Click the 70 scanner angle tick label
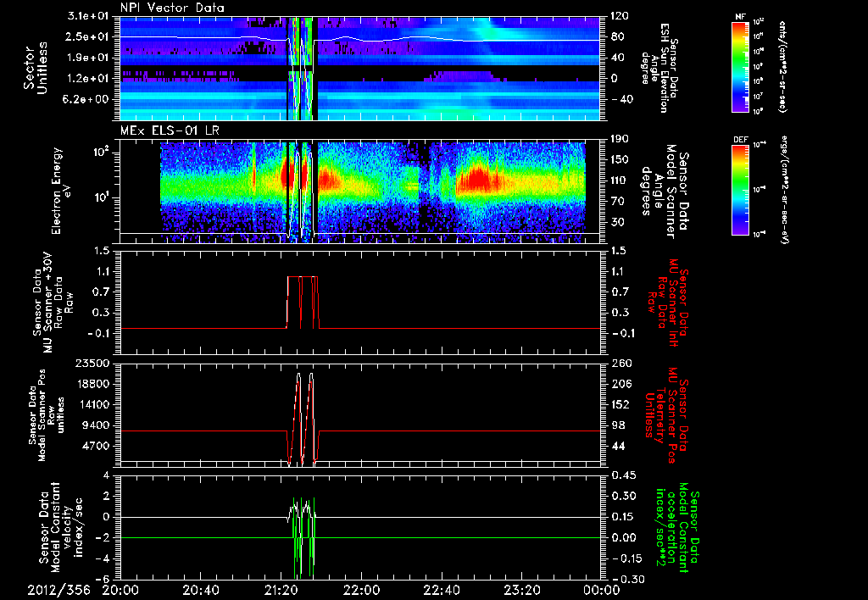The width and height of the screenshot is (868, 600). tap(618, 202)
